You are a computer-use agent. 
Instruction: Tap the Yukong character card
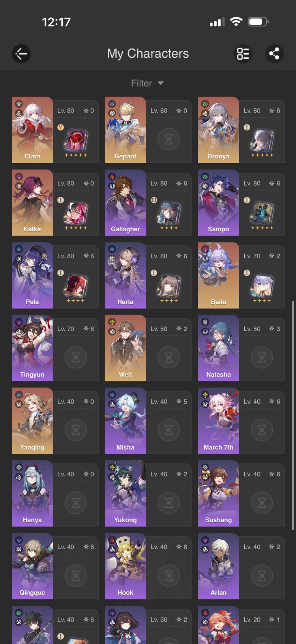[148, 493]
